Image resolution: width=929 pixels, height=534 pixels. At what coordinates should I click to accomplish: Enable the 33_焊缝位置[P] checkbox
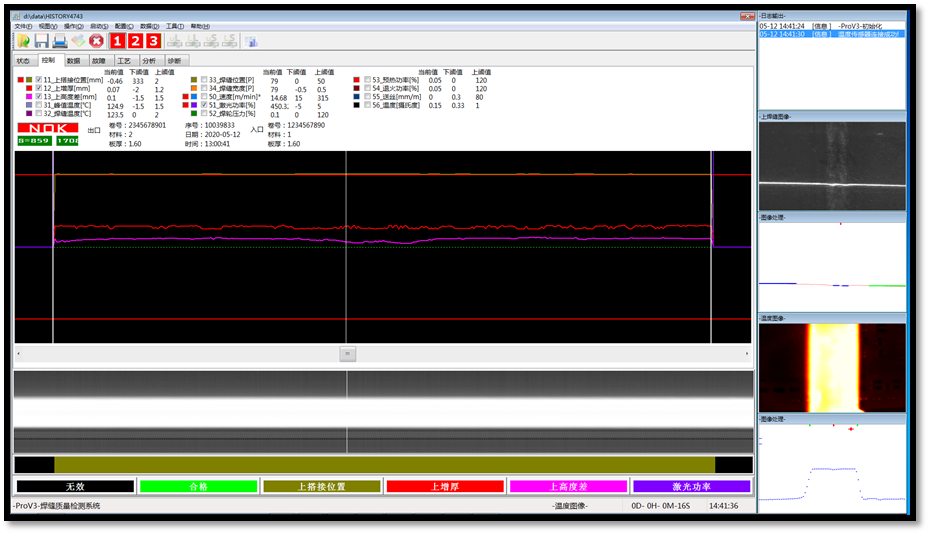[x=204, y=80]
